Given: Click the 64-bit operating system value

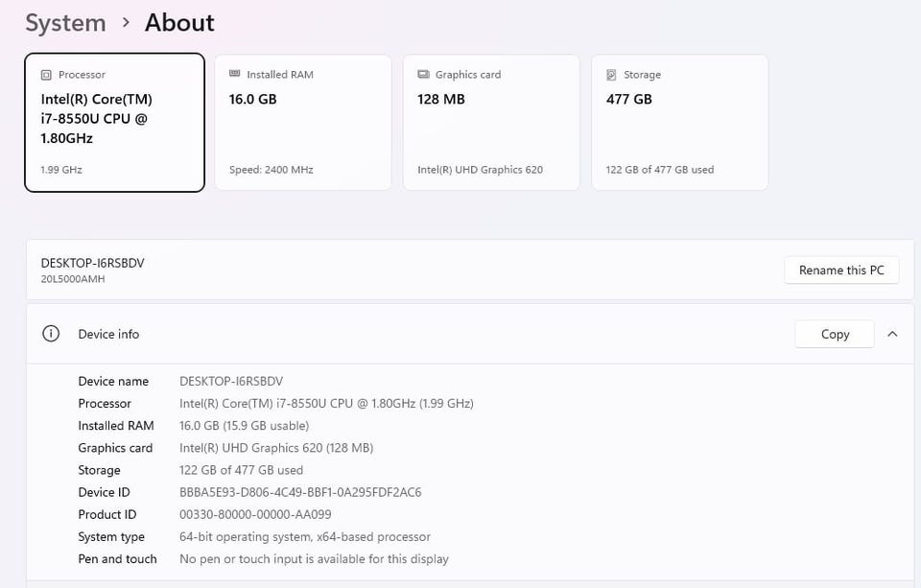Looking at the screenshot, I should pos(305,537).
